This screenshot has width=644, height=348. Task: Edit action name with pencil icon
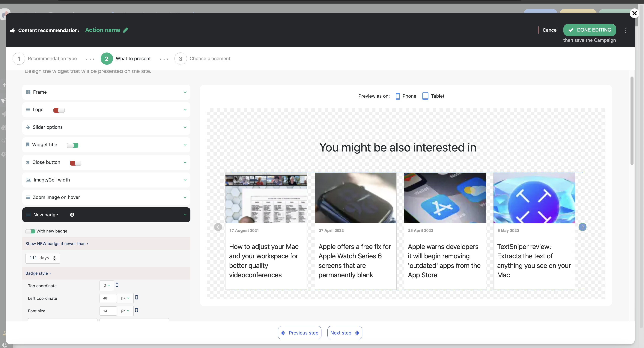click(x=126, y=30)
